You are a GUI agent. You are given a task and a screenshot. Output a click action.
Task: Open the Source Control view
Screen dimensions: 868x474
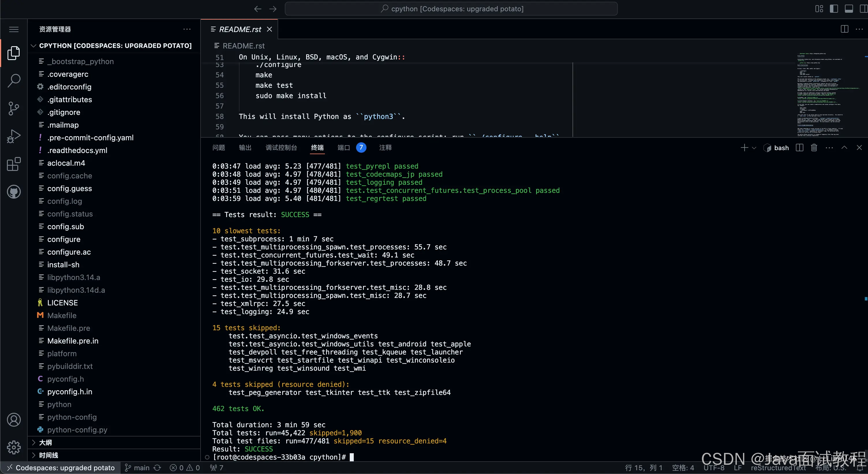coord(14,109)
